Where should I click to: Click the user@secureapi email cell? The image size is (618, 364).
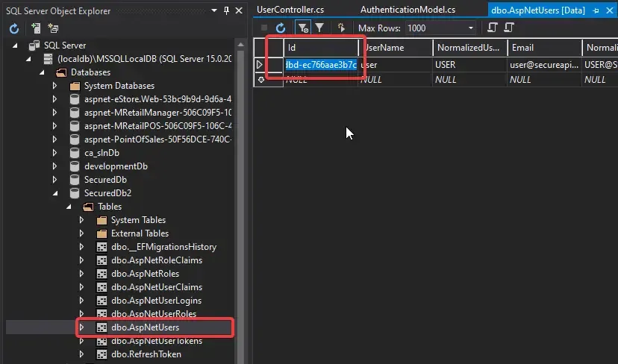pos(544,65)
